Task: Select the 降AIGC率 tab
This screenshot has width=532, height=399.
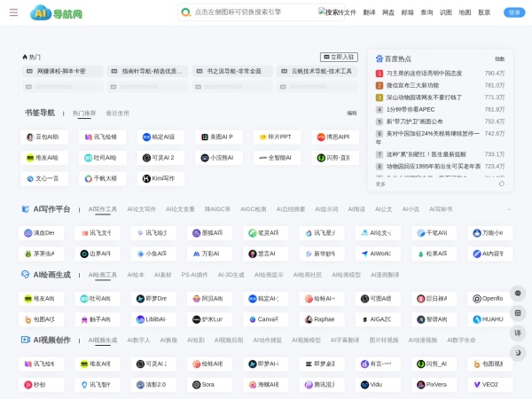Action: [217, 209]
